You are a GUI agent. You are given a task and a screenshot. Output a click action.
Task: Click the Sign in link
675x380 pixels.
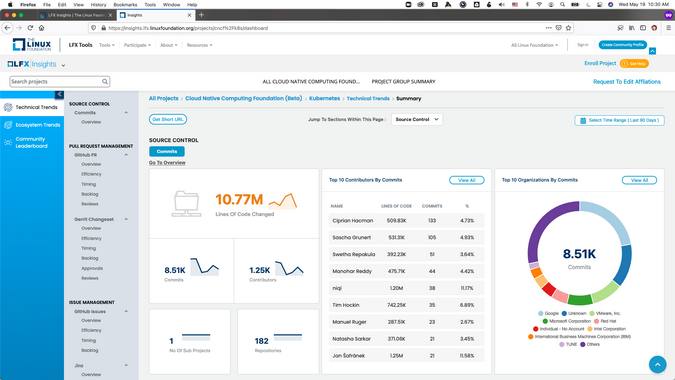tap(582, 45)
